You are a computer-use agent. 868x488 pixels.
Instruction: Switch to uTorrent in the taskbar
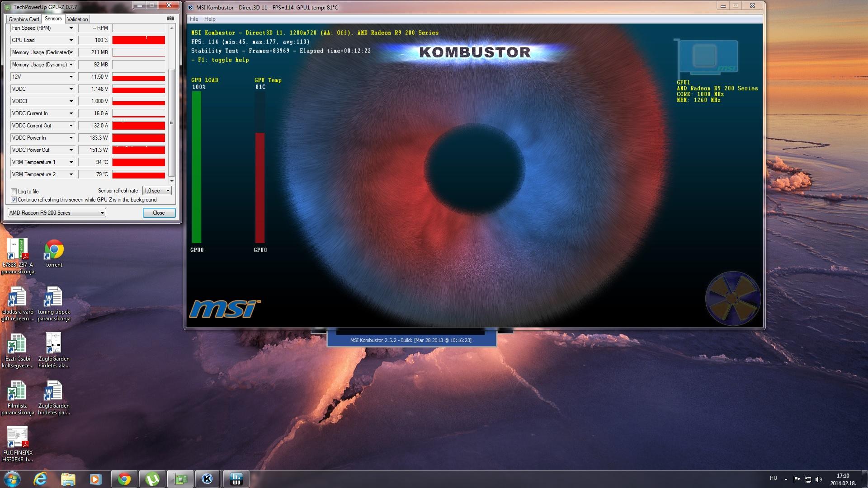click(152, 479)
